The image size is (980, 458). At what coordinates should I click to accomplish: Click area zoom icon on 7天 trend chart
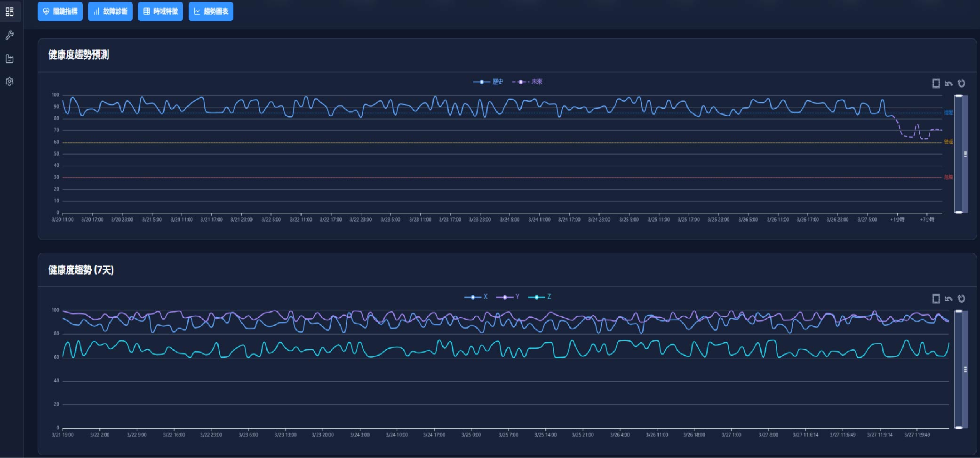(936, 298)
